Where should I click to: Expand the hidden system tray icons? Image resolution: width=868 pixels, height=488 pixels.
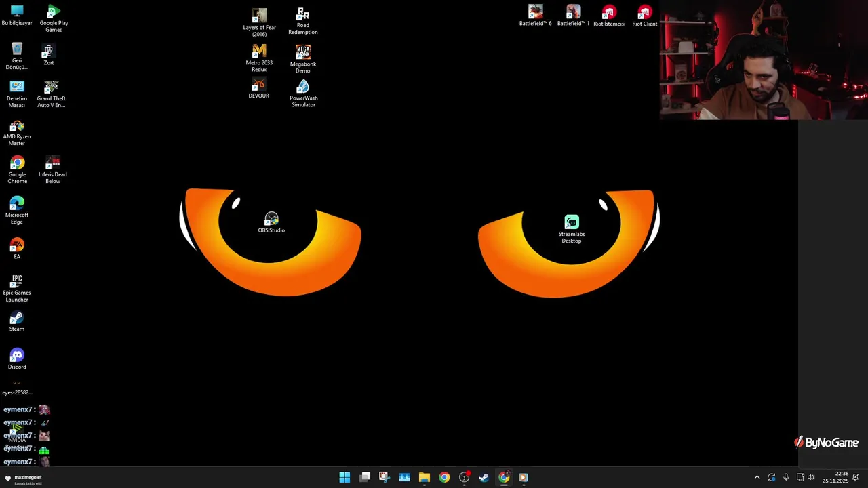[757, 477]
